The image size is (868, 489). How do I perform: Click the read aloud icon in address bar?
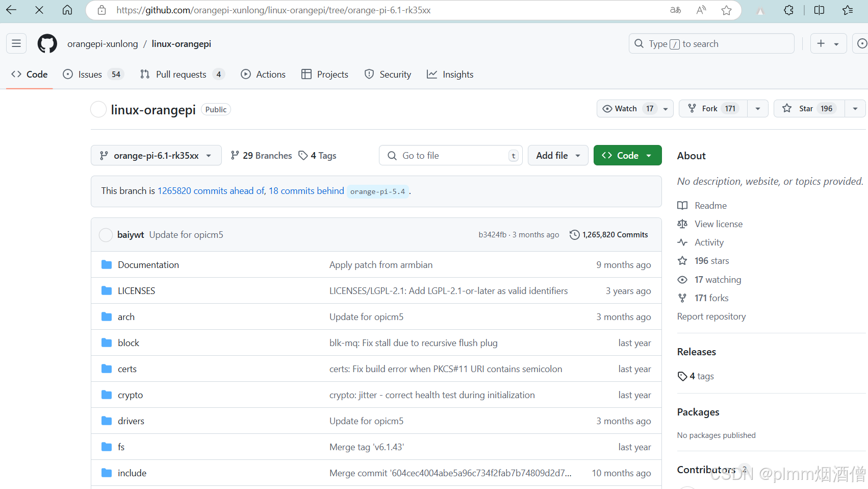click(x=701, y=10)
